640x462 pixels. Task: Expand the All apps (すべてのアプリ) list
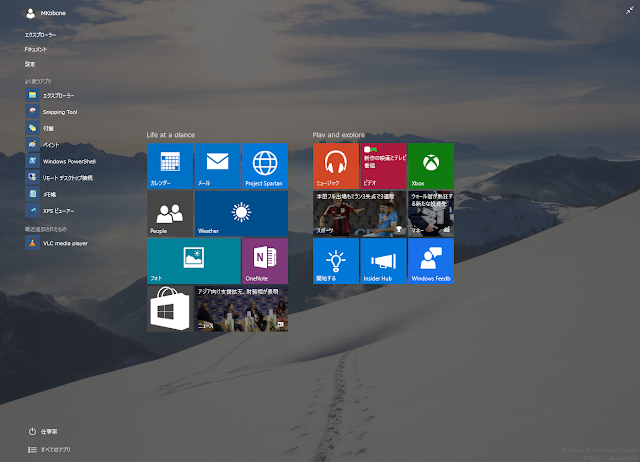coord(50,450)
